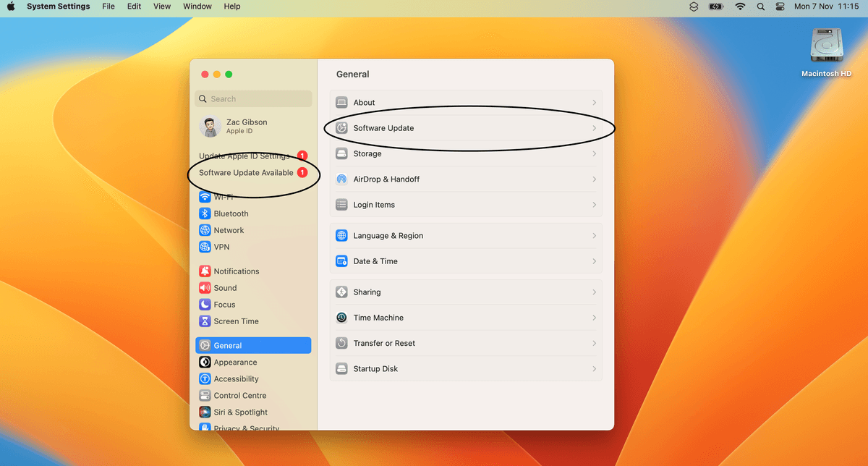Viewport: 868px width, 466px height.
Task: Expand the Startup Disk row chevron
Action: 595,369
